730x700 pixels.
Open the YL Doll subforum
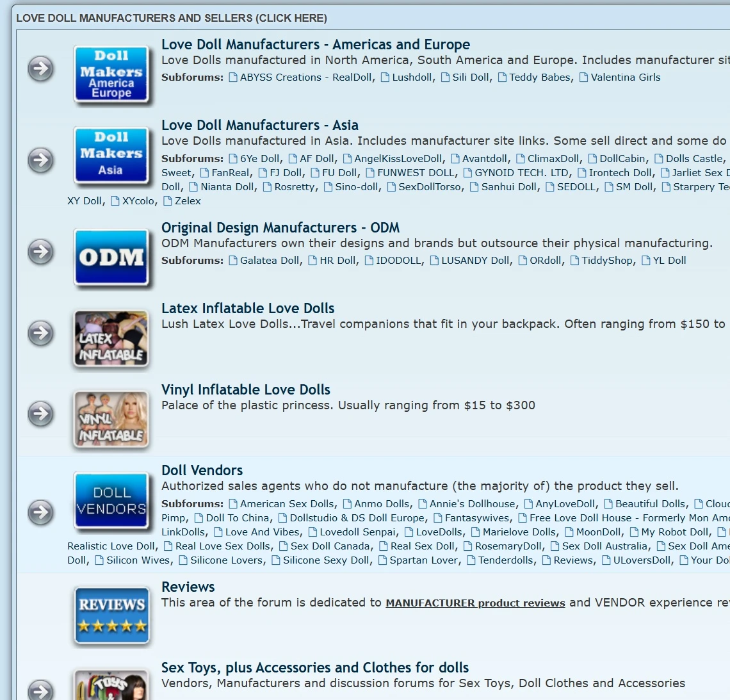[669, 261]
